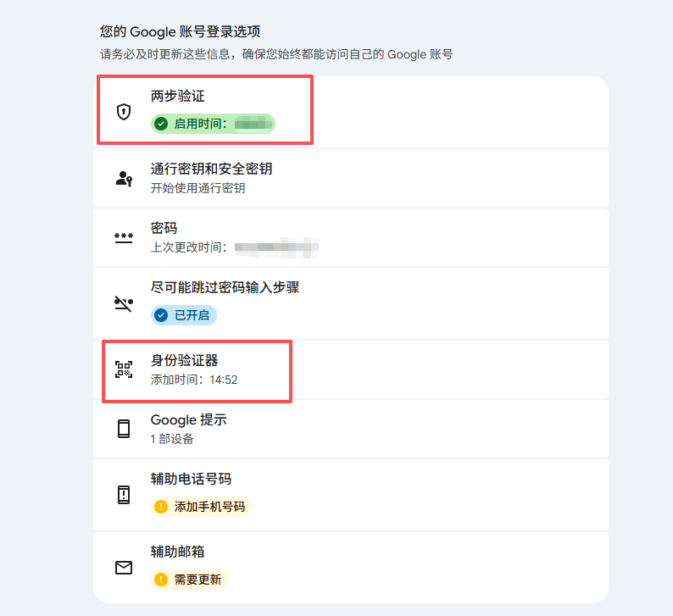Click 开始使用通行密钥 subtitle text

coord(197,188)
